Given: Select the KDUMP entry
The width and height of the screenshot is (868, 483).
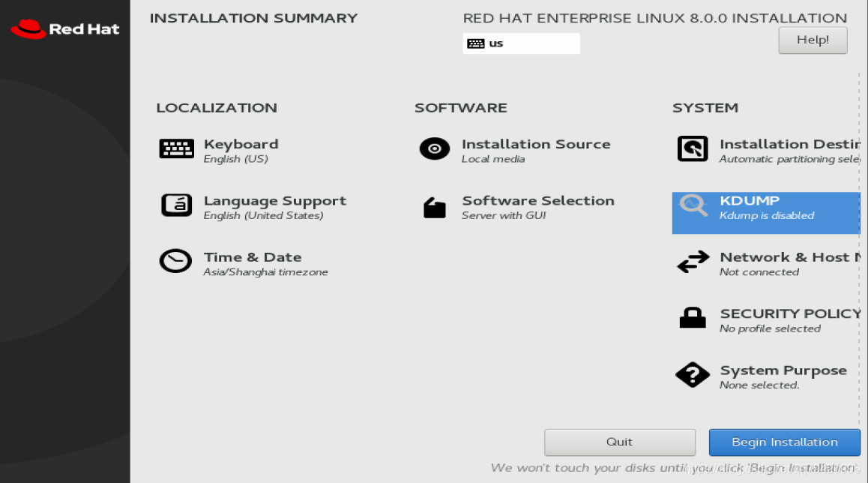Looking at the screenshot, I should [766, 213].
